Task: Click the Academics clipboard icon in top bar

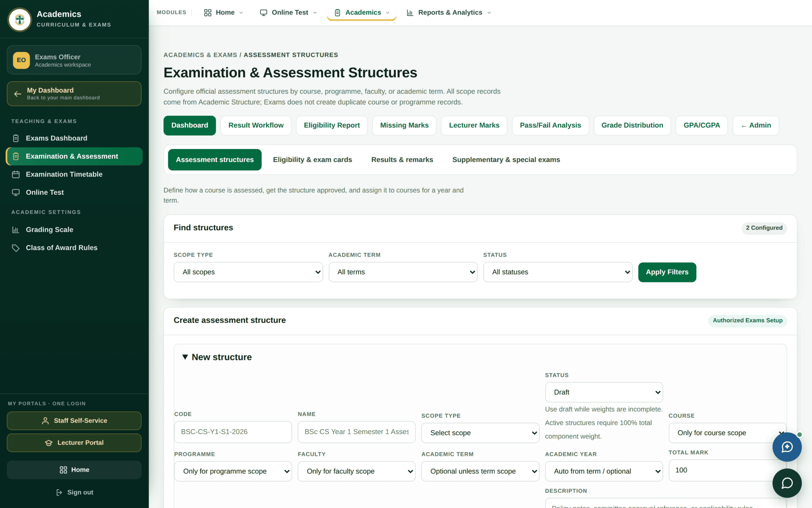Action: (337, 13)
